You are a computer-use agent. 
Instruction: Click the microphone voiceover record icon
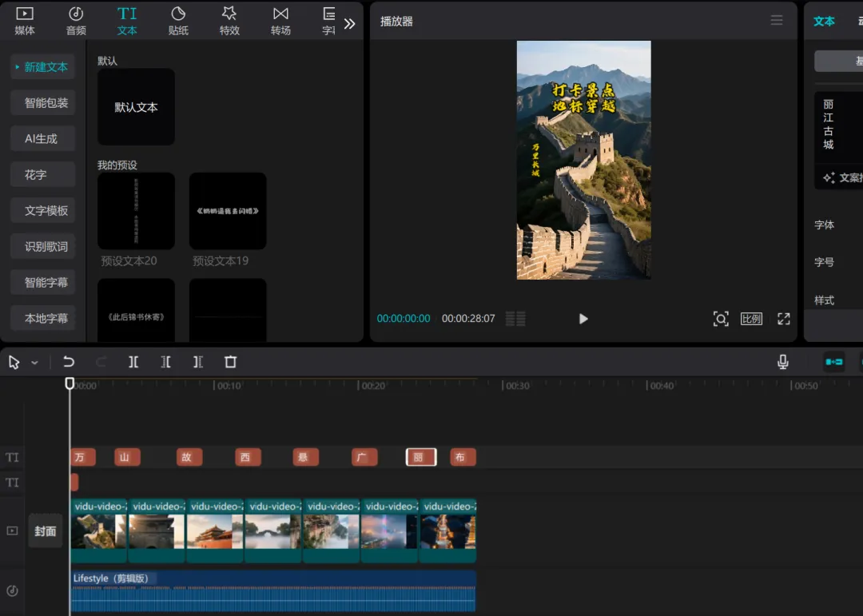coord(782,362)
